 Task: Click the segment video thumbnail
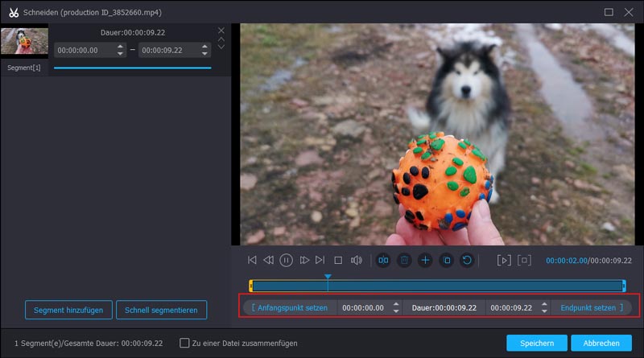pyautogui.click(x=24, y=42)
